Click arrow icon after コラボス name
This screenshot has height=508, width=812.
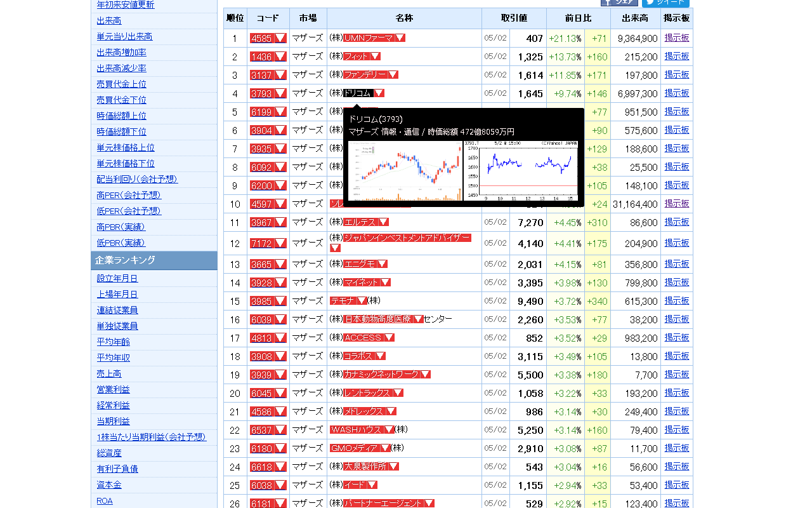point(380,356)
